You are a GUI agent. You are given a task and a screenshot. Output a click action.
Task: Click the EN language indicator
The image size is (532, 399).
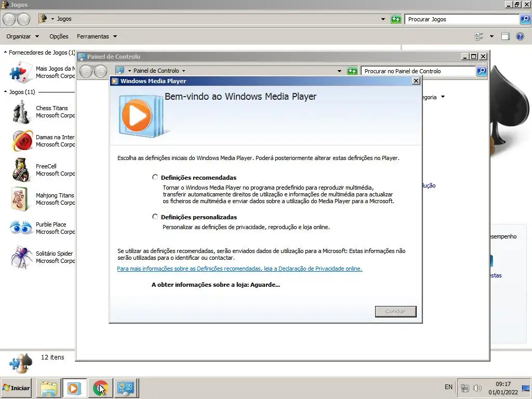pos(448,387)
